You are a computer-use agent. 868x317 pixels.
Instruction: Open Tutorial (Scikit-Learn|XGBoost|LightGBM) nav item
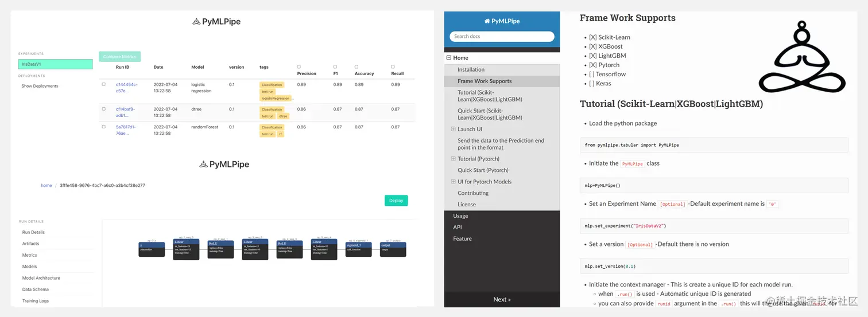[x=502, y=96]
